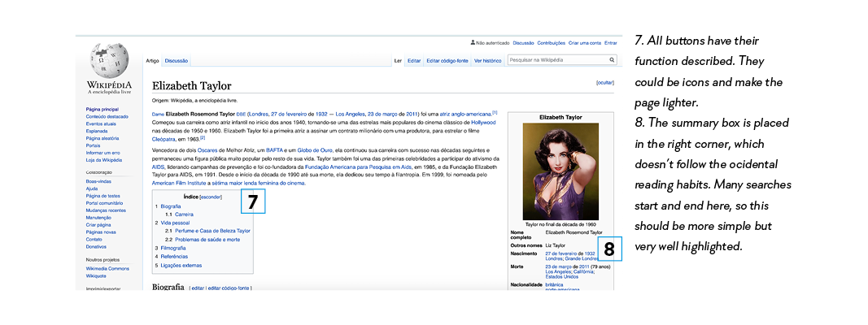The width and height of the screenshot is (868, 325).
Task: Select the Ler tab
Action: click(x=397, y=61)
